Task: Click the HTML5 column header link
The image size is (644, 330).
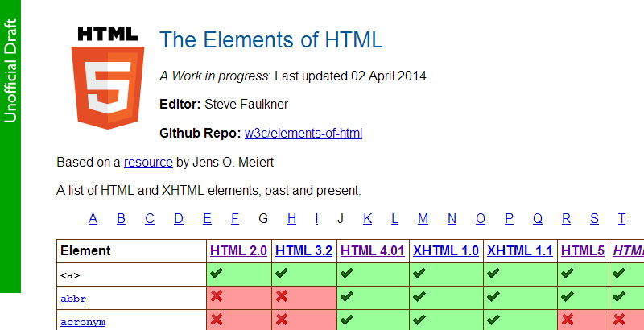Action: [583, 250]
